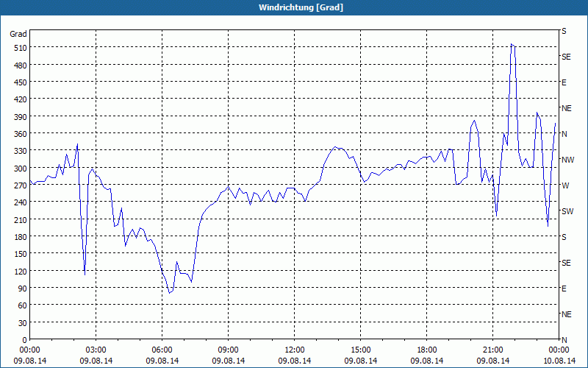Select the 09.08.14 date under 18:00
Viewport: 588px width, 368px height.
click(427, 361)
